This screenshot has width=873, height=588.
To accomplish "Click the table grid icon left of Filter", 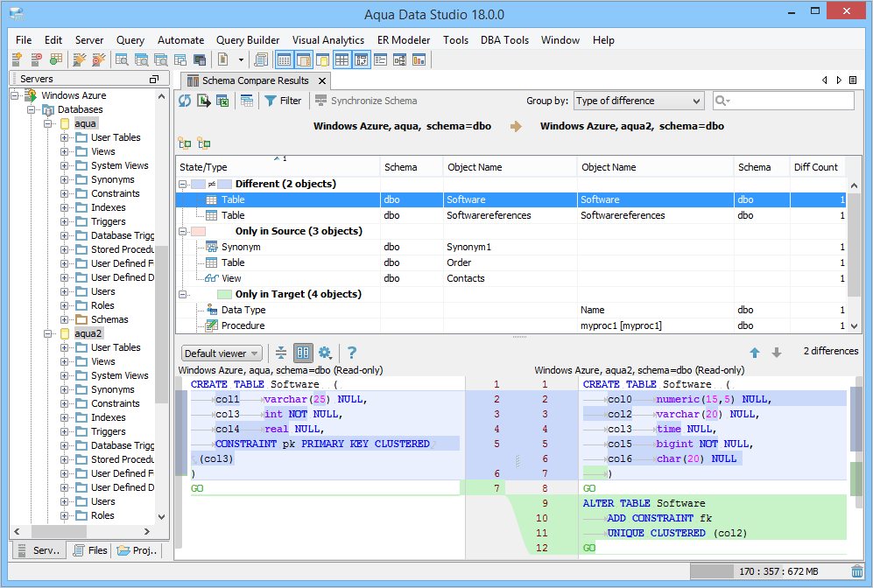I will [247, 101].
